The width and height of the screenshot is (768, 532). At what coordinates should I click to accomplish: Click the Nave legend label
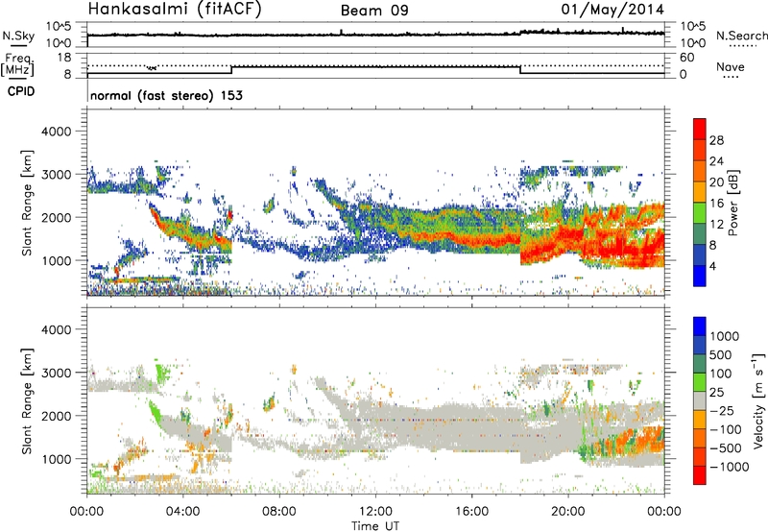731,66
